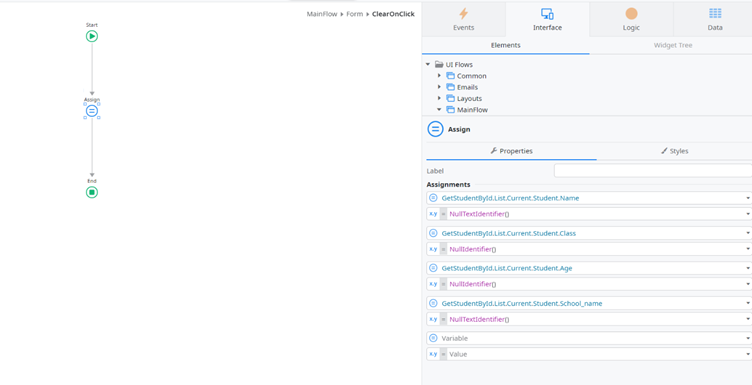Screen dimensions: 752x385
Task: Expand the Common flow
Action: (439, 76)
